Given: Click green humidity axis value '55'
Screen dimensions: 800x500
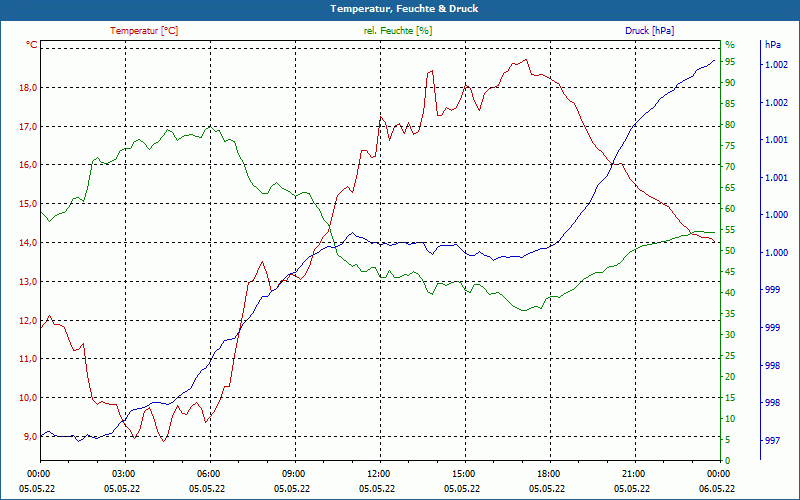Looking at the screenshot, I should tap(730, 230).
